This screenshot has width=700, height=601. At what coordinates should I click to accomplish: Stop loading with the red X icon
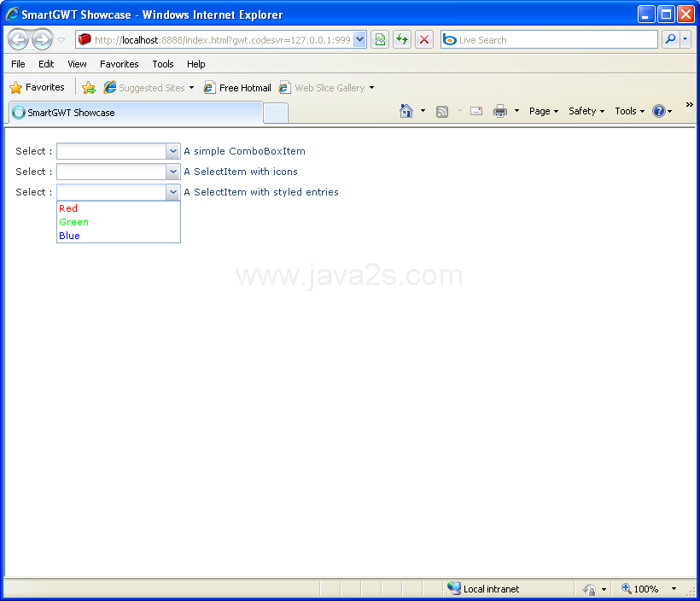(424, 40)
